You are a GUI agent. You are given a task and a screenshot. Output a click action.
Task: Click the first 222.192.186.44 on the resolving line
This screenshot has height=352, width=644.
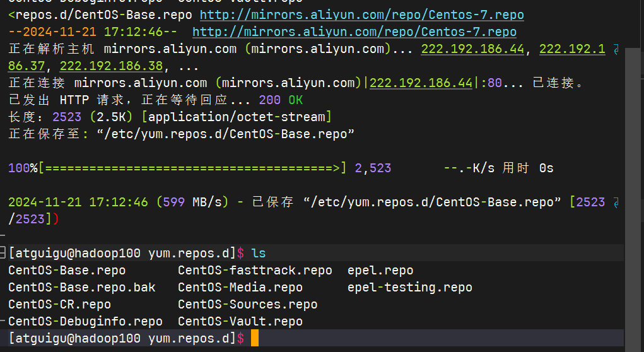point(472,49)
